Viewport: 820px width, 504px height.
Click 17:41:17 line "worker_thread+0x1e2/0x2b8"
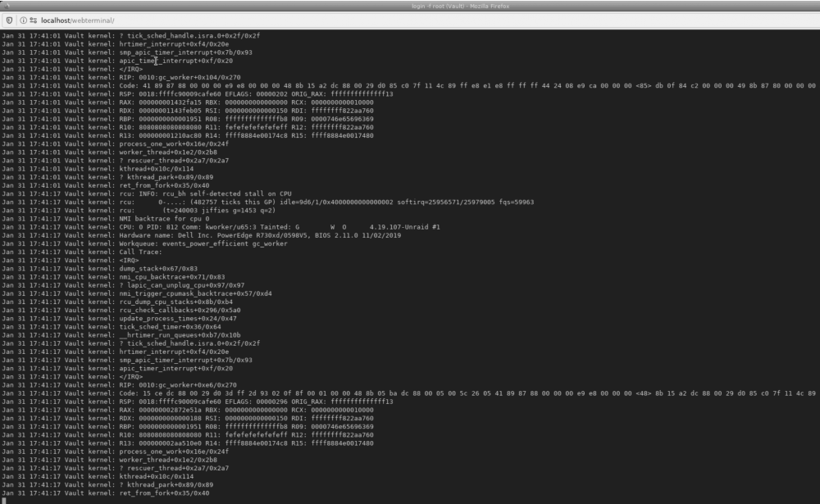pos(168,460)
